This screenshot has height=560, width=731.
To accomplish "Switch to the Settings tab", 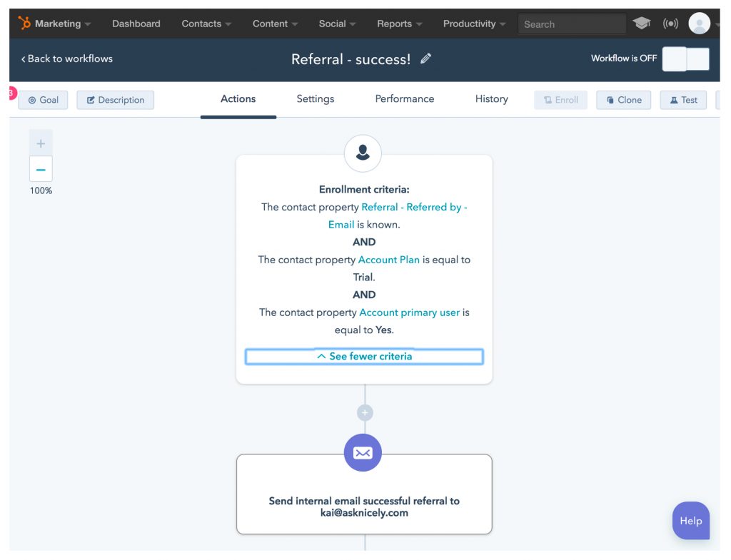I will pos(316,98).
